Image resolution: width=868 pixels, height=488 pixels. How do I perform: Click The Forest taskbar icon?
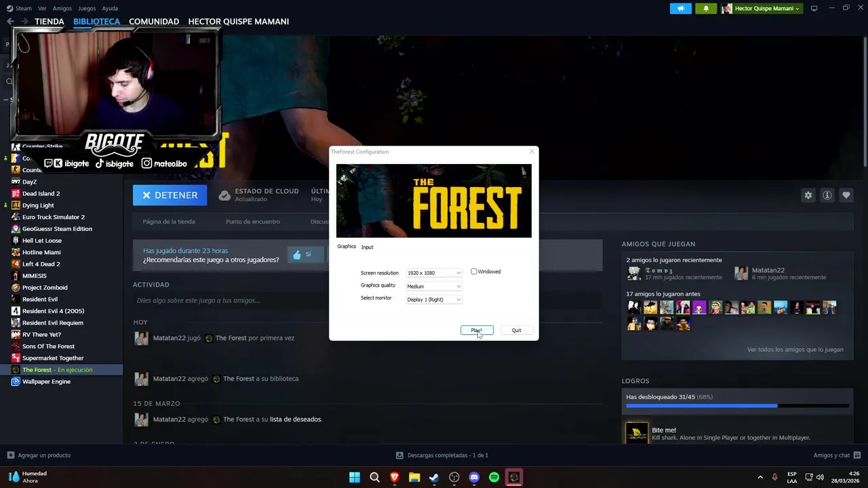(514, 477)
